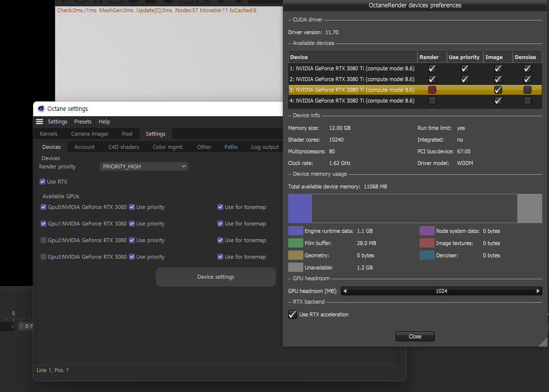Screen dimensions: 549x392
Task: Click the Film buffer green swatch
Action: point(296,243)
